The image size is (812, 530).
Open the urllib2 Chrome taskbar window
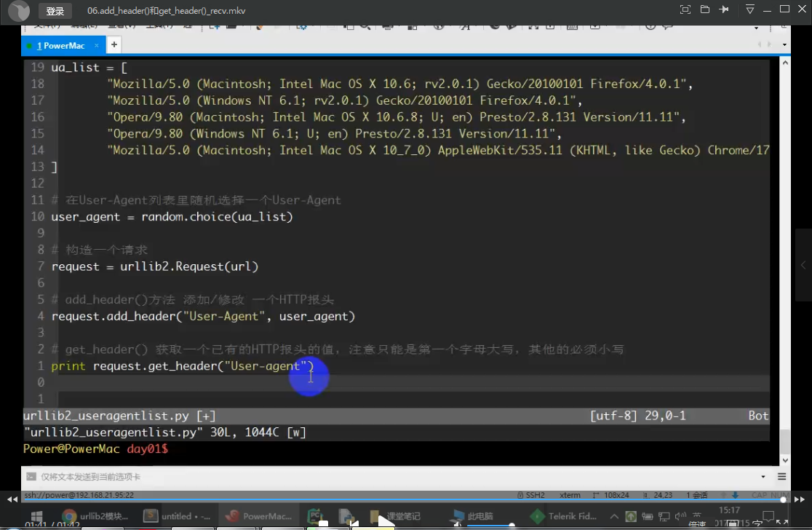[x=95, y=516]
